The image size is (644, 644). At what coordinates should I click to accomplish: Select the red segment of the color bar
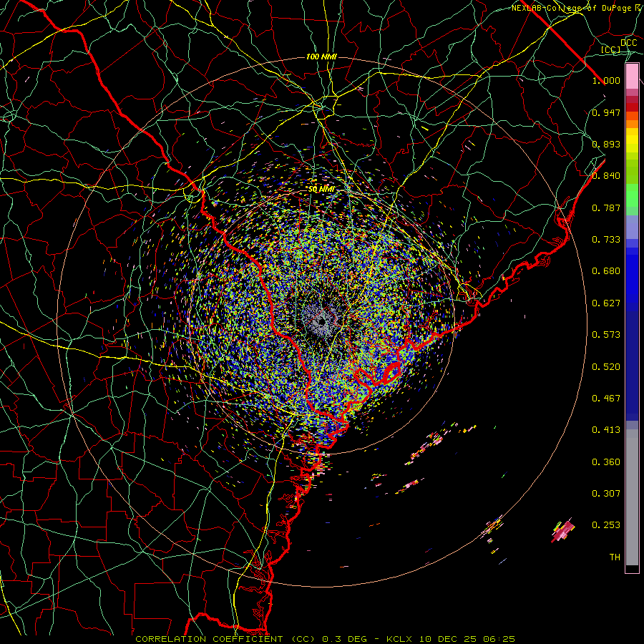632,107
